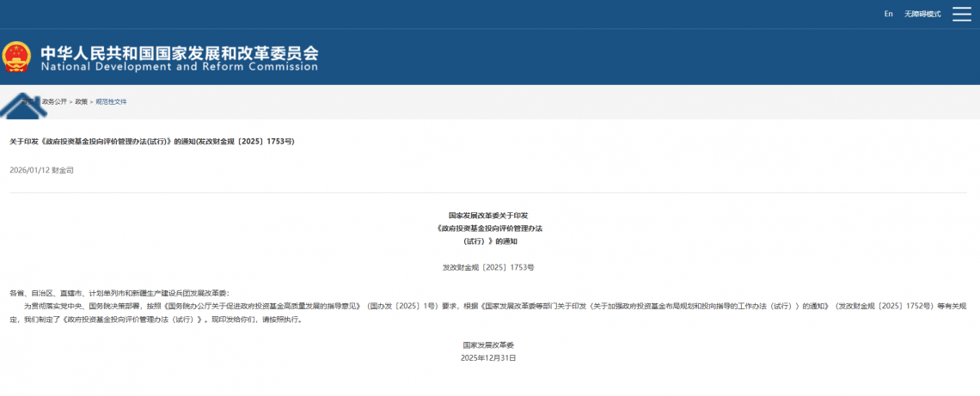Click the salutation line starting 各省、自治区
Viewport: 980px width, 396px height.
(119, 293)
